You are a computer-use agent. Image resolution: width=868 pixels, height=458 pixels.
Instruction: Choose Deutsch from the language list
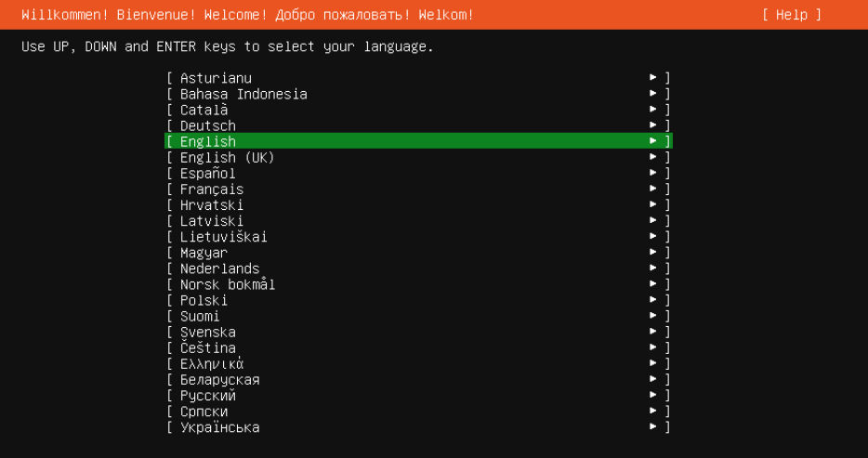[x=208, y=125]
